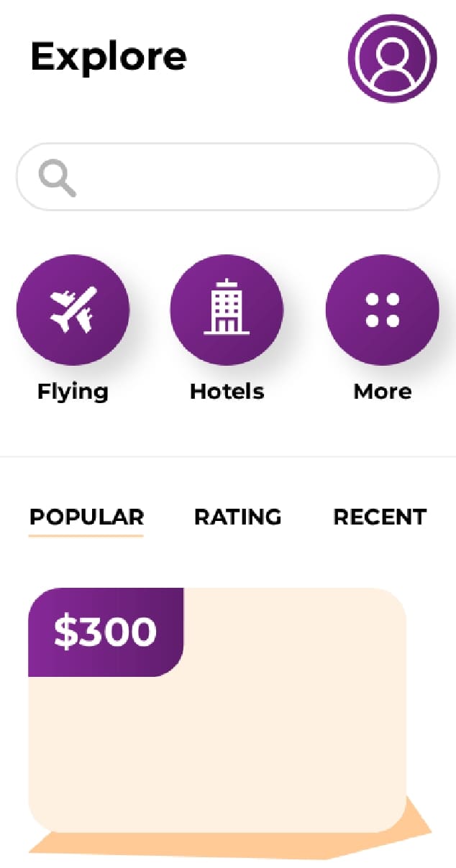This screenshot has width=456, height=868.
Task: Click the Explore page heading
Action: point(109,56)
